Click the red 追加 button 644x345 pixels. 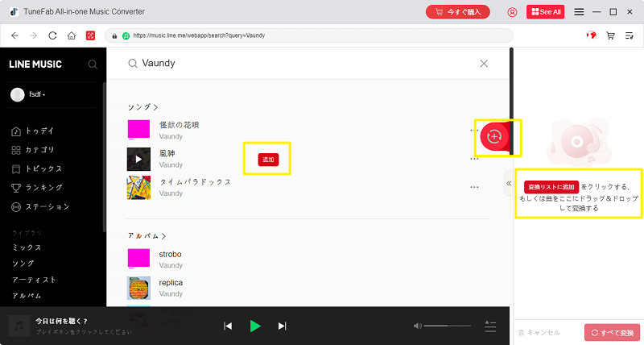tap(268, 160)
